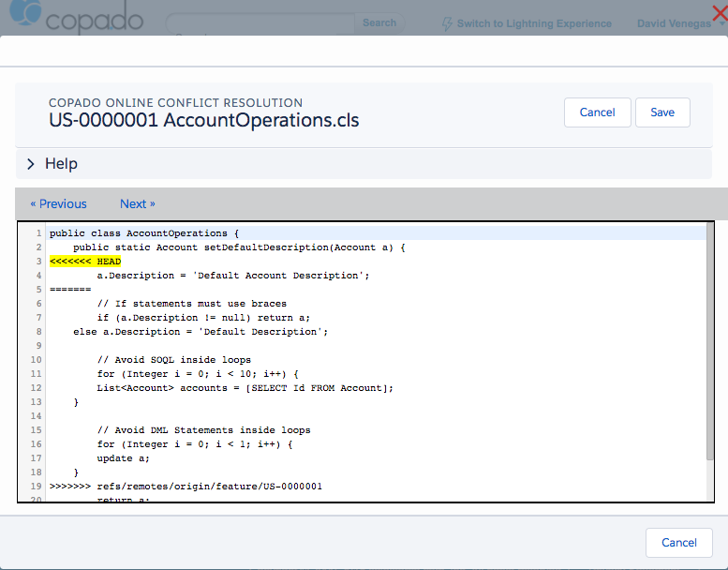728x570 pixels.
Task: Click line 'if (a.Description != null) return a;'
Action: 203,318
